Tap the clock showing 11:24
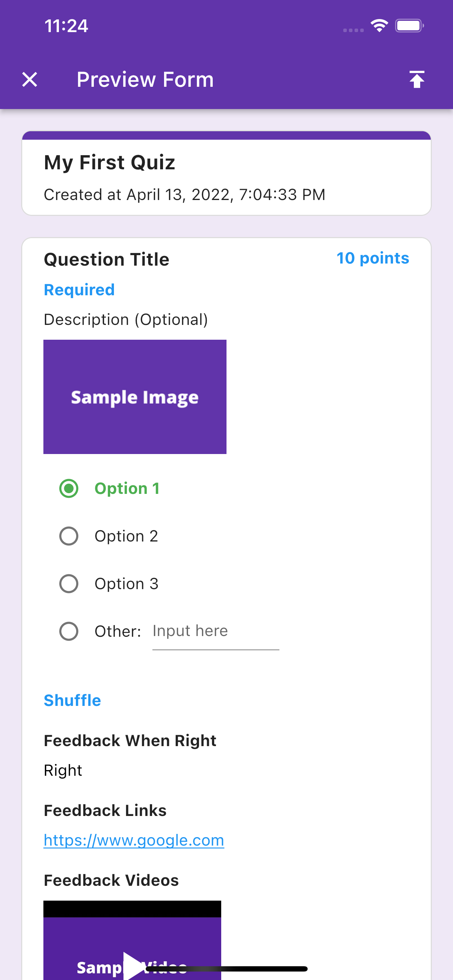Screen dimensions: 453x980 (66, 26)
